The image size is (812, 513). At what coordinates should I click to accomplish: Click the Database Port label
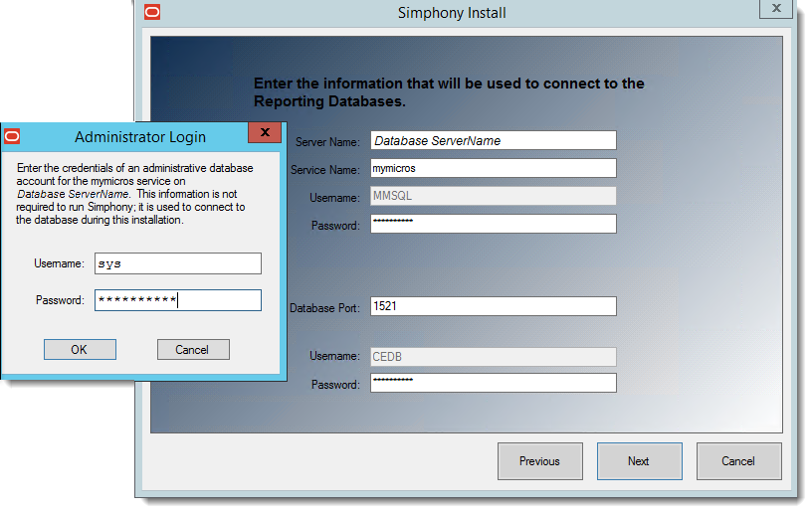[324, 308]
